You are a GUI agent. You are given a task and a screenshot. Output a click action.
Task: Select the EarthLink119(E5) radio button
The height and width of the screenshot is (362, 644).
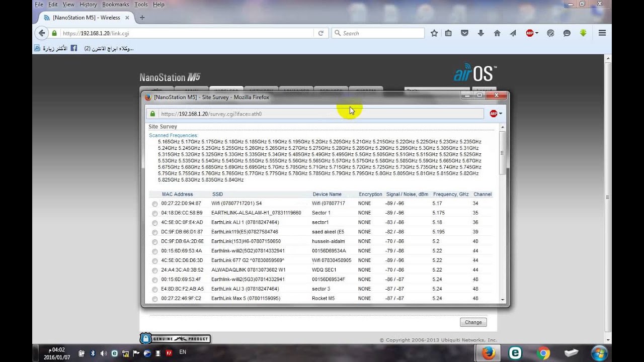pyautogui.click(x=155, y=232)
